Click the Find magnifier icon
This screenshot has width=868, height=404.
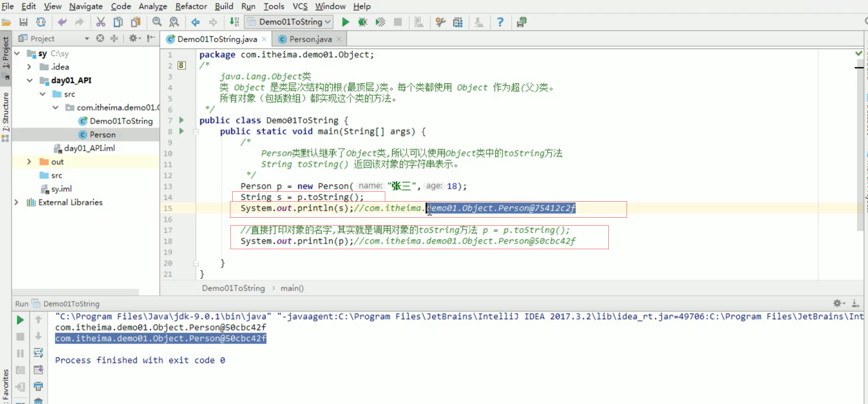click(x=157, y=22)
